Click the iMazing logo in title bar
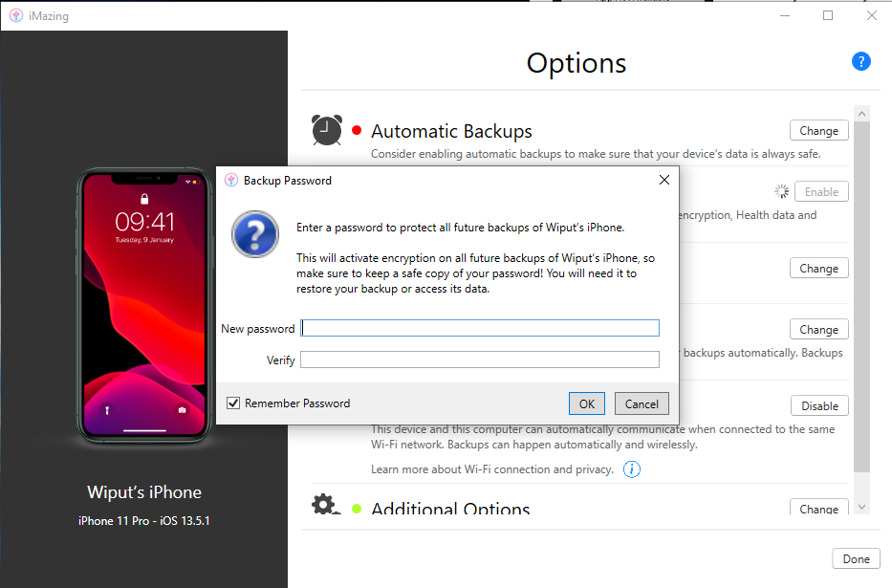Screen dimensions: 892x588 point(16,16)
